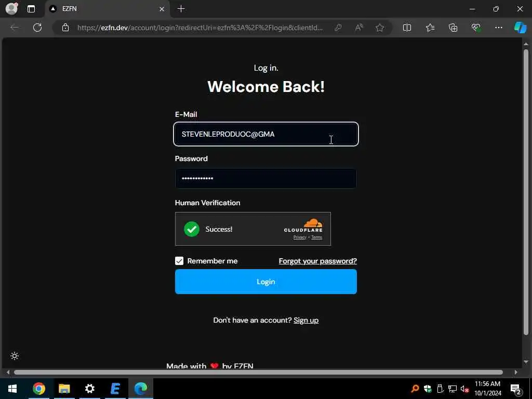Open Windows Security tray icon
The height and width of the screenshot is (399, 532).
[428, 389]
